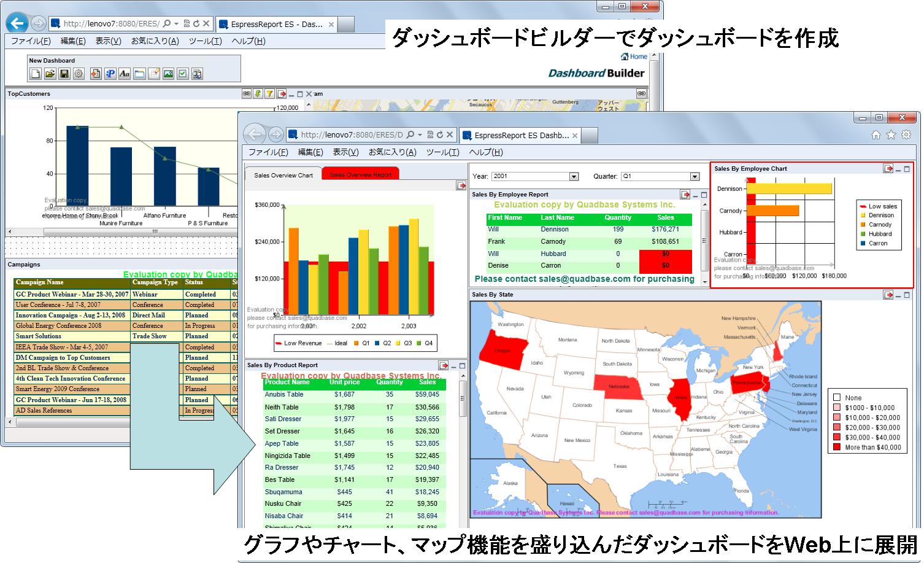Export the Sales By State panel
The image size is (924, 563).
[888, 295]
